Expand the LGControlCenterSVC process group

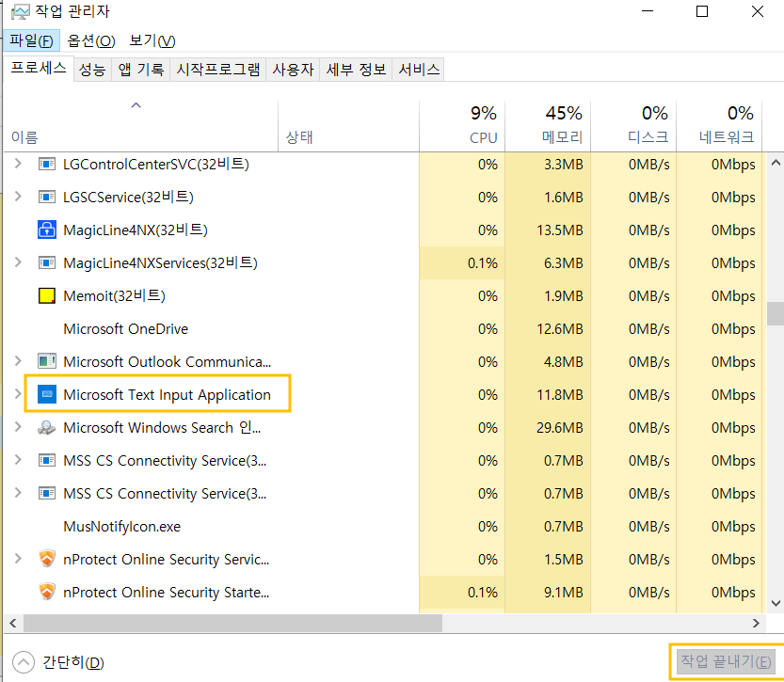click(18, 164)
